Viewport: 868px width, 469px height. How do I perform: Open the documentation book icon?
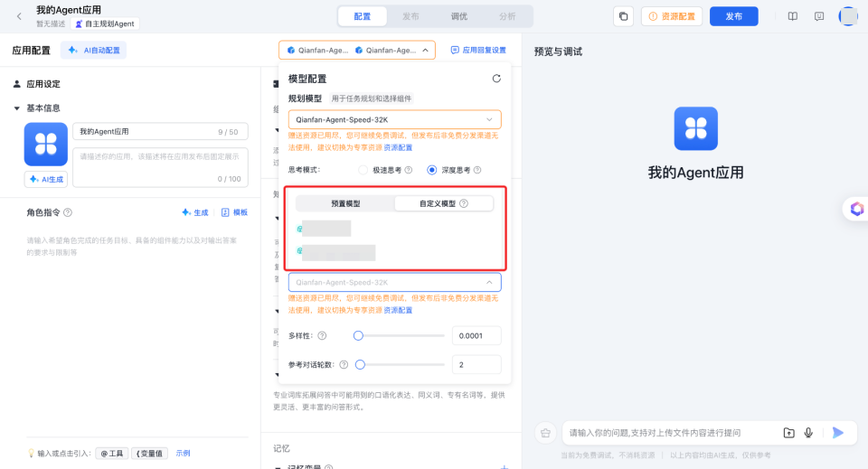[793, 16]
